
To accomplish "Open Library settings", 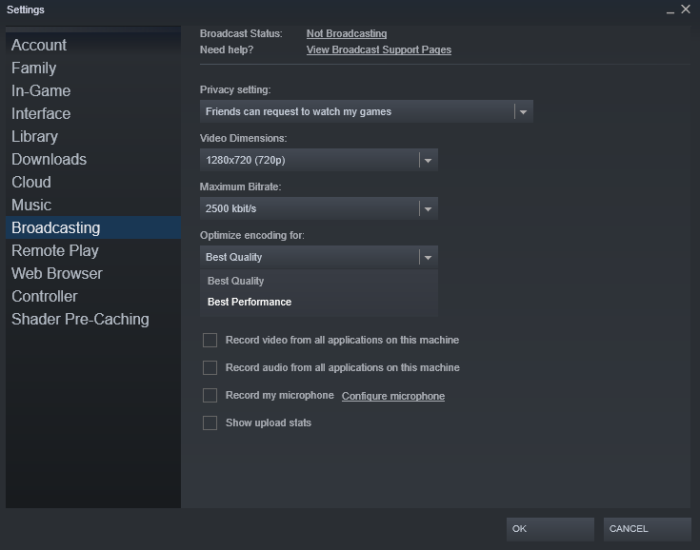I will (93, 136).
